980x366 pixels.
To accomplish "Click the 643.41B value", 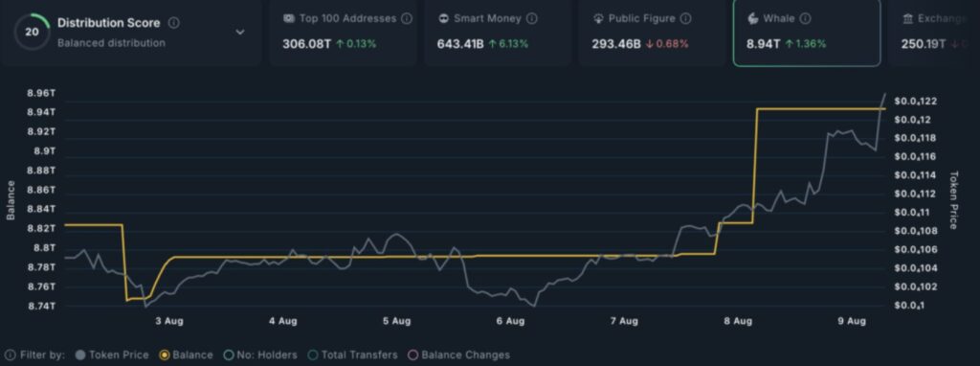I will click(461, 44).
